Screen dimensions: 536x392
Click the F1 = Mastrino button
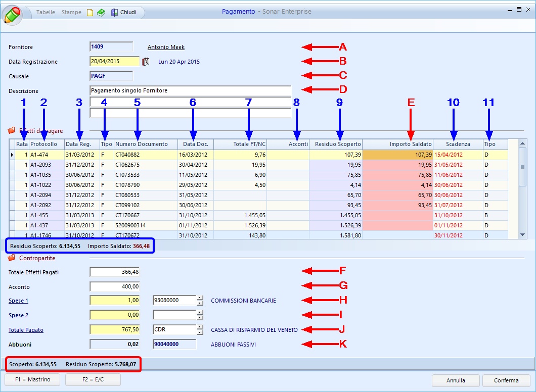pyautogui.click(x=32, y=380)
